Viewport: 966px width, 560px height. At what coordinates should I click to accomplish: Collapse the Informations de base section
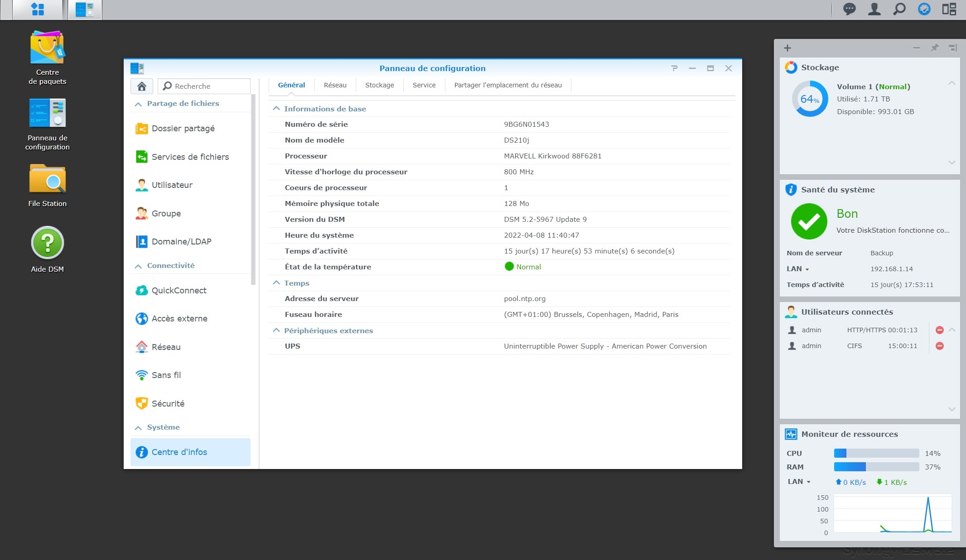coord(276,109)
